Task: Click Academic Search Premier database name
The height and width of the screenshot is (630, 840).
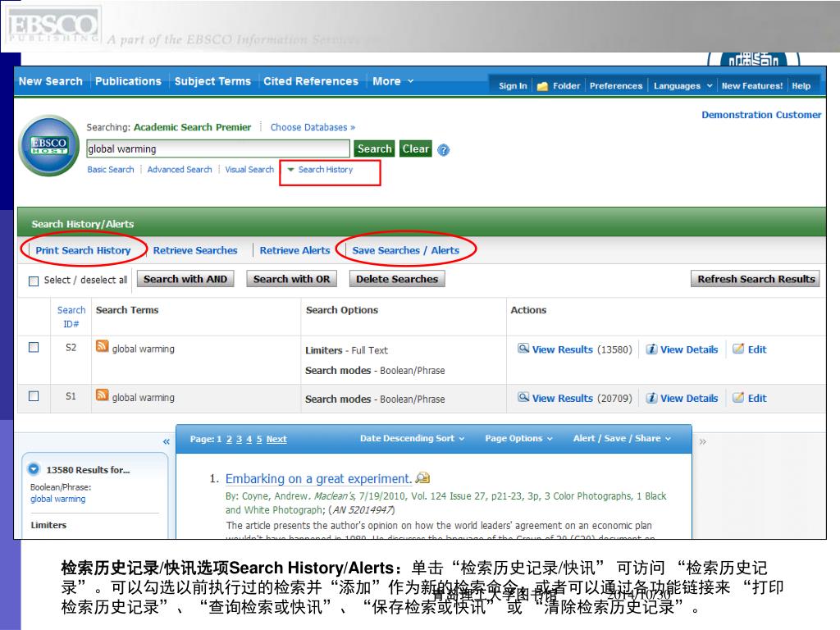Action: click(192, 127)
